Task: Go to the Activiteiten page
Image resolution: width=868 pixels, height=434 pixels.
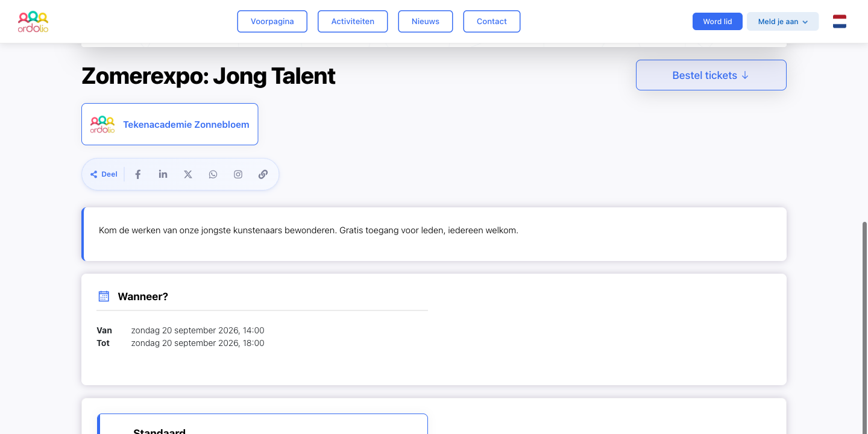Action: click(353, 22)
